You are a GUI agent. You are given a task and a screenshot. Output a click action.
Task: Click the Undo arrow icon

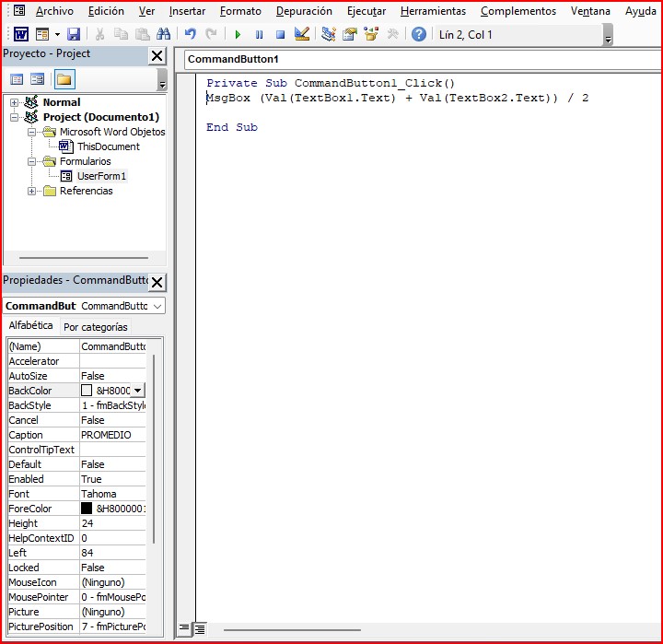coord(191,35)
